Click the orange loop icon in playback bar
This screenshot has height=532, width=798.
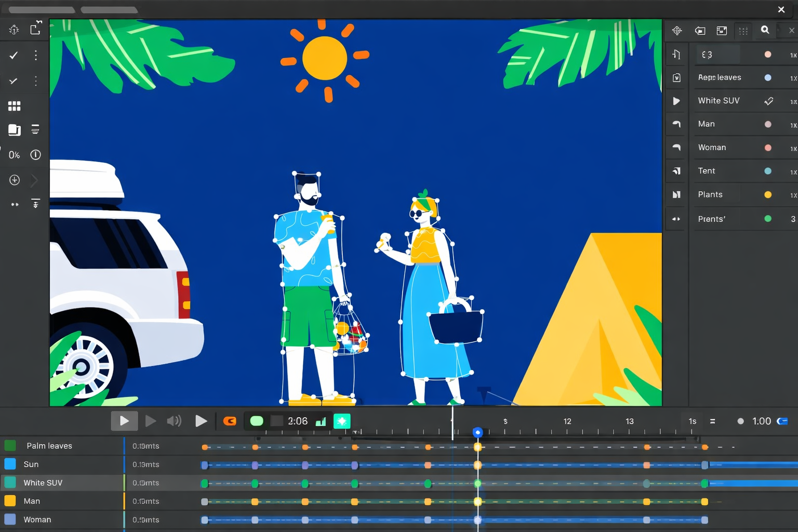[230, 421]
